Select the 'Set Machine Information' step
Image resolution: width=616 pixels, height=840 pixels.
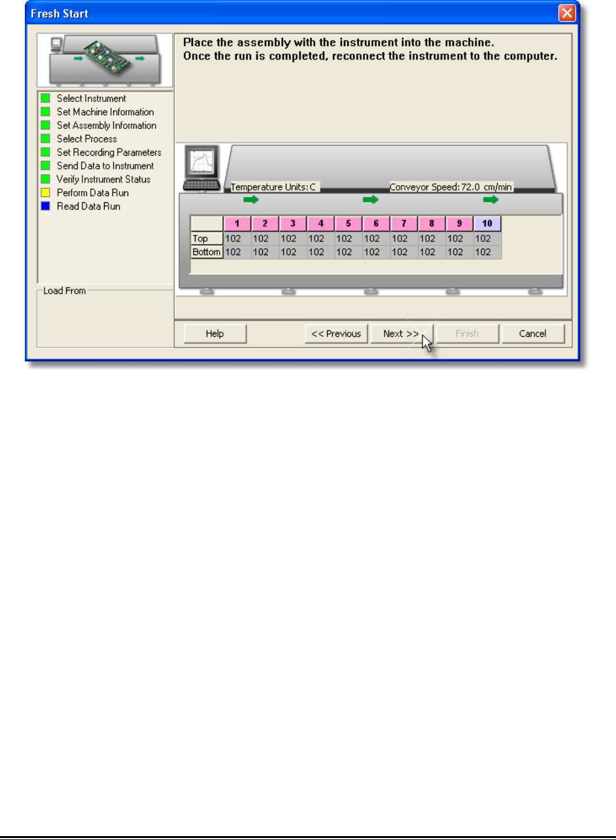(105, 112)
